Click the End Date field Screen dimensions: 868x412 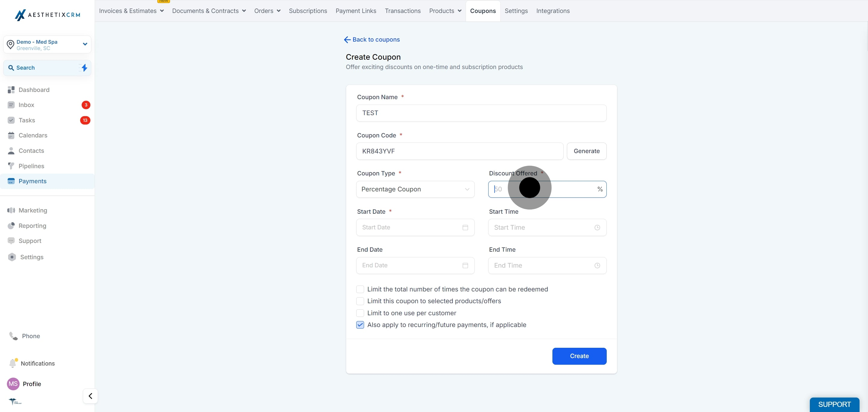pos(415,266)
